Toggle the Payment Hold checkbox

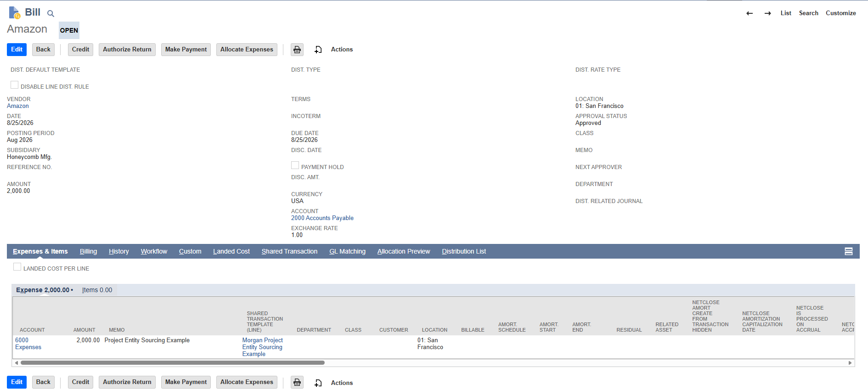coord(295,165)
